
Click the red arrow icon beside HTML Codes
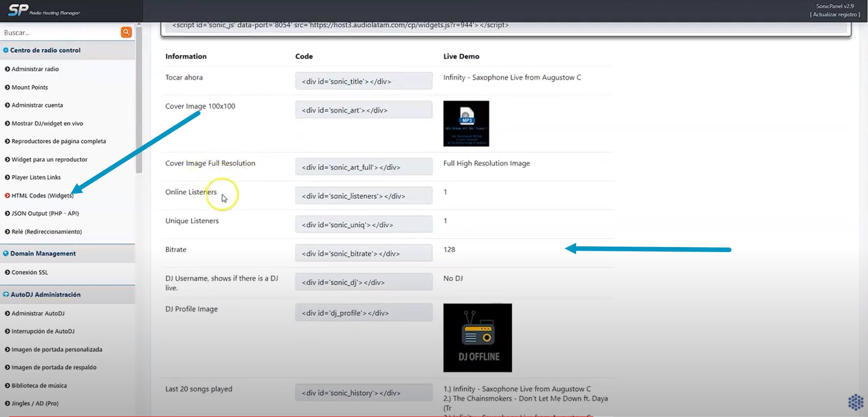point(7,195)
